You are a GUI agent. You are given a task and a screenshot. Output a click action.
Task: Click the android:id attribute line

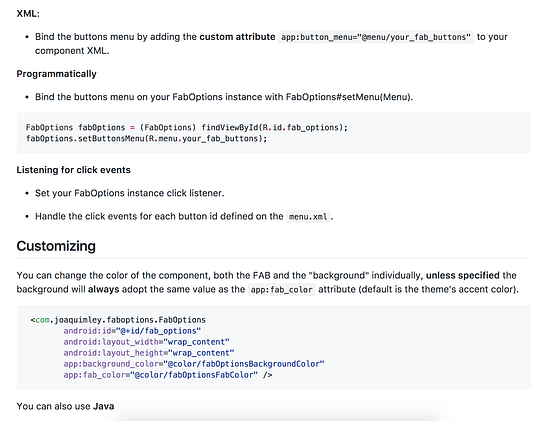pos(132,331)
